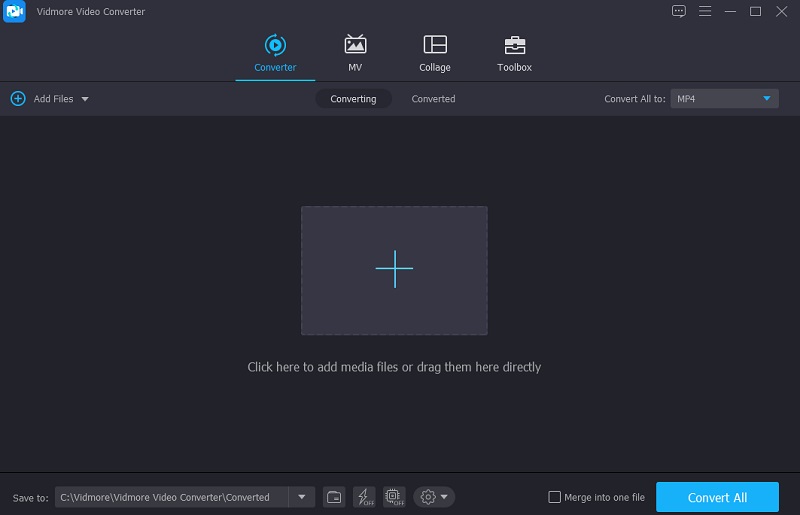The image size is (800, 515).
Task: Open the output folder icon
Action: (335, 497)
